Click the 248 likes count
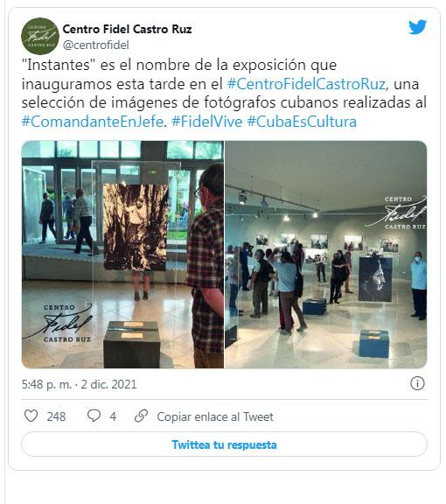This screenshot has height=504, width=446. pyautogui.click(x=56, y=416)
